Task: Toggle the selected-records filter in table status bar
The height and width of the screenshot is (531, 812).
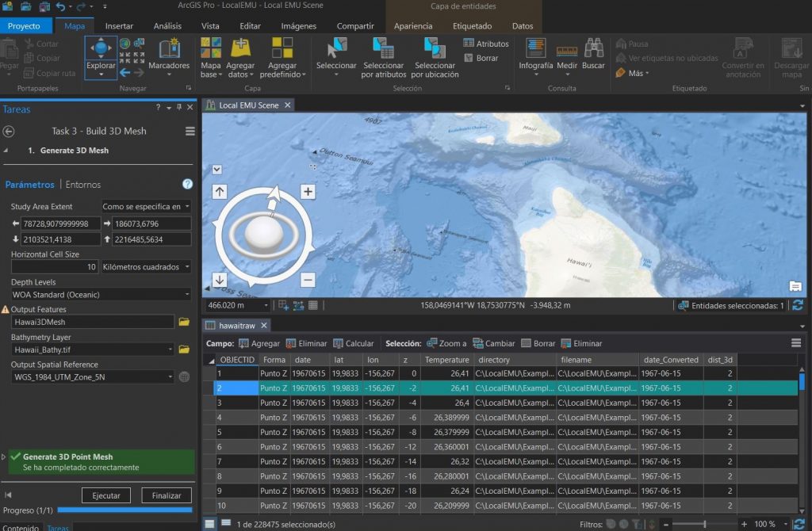Action: tap(626, 523)
